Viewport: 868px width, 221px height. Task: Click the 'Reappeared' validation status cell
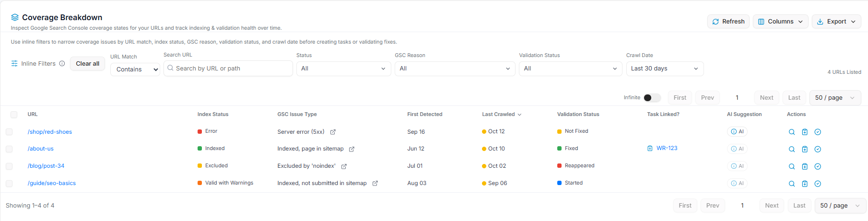(576, 166)
